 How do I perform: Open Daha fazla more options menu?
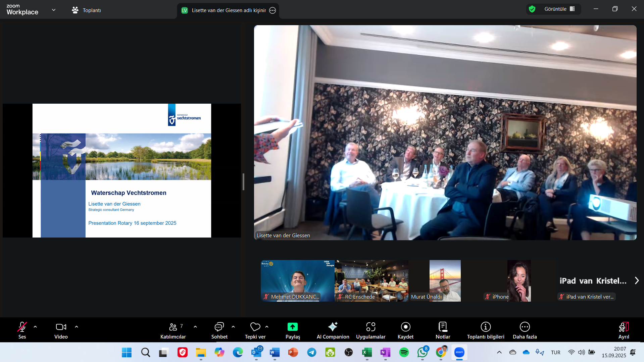point(525,330)
